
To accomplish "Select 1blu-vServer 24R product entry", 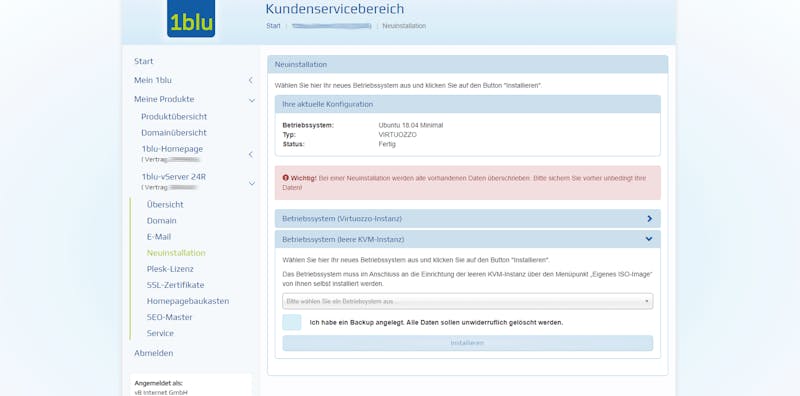I will tap(173, 177).
